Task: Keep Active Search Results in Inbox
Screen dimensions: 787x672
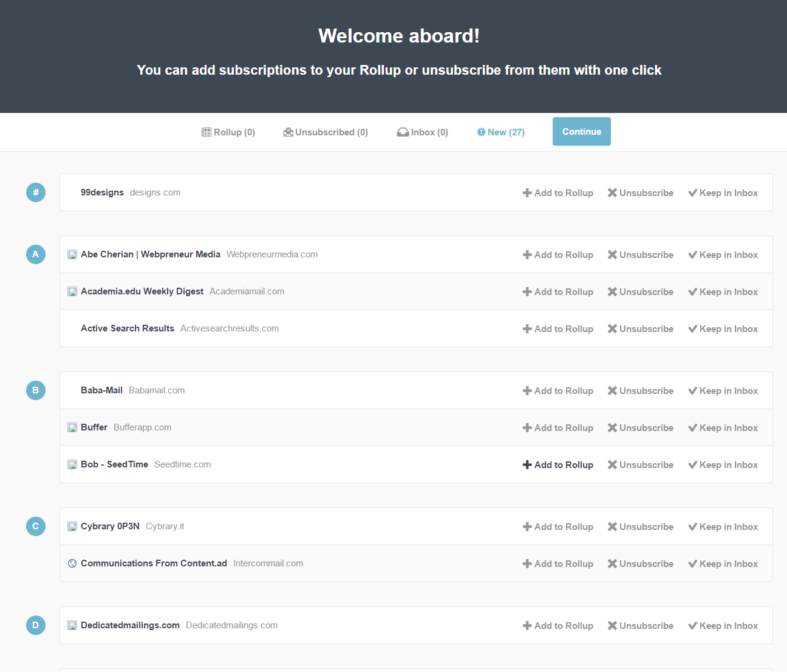Action: pyautogui.click(x=723, y=329)
